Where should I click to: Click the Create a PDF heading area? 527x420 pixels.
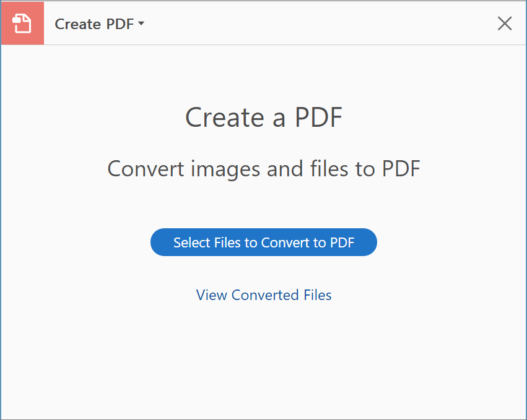click(263, 118)
